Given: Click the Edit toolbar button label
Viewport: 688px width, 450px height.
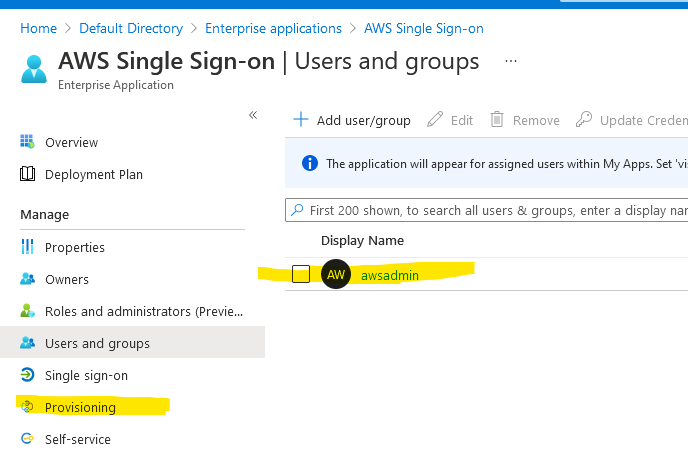Looking at the screenshot, I should click(x=462, y=120).
